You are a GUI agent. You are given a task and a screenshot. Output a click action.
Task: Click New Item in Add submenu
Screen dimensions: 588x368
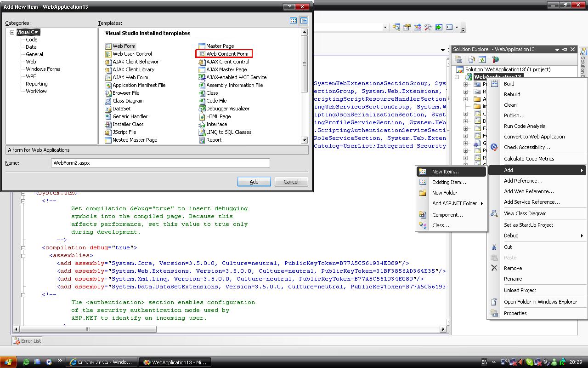point(445,172)
